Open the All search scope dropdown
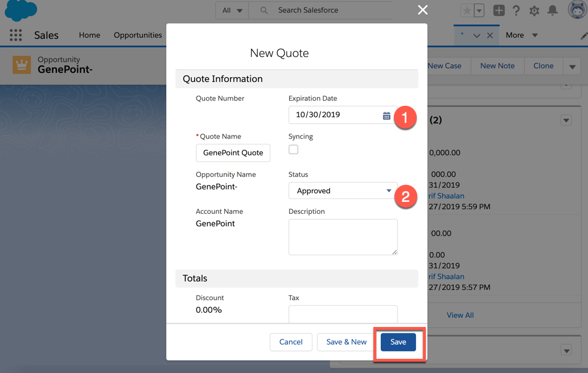This screenshot has height=373, width=588. [232, 10]
